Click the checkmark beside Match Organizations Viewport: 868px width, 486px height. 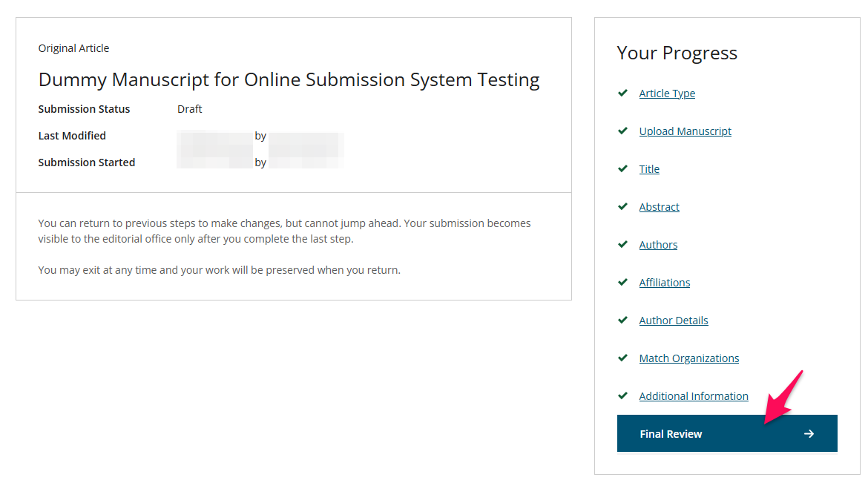tap(622, 358)
